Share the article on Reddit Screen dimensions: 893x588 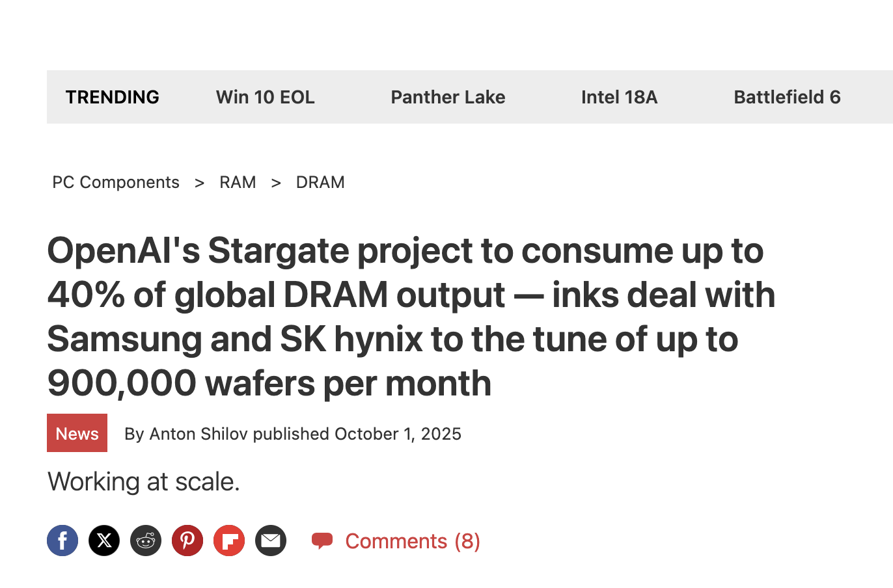[x=146, y=541]
